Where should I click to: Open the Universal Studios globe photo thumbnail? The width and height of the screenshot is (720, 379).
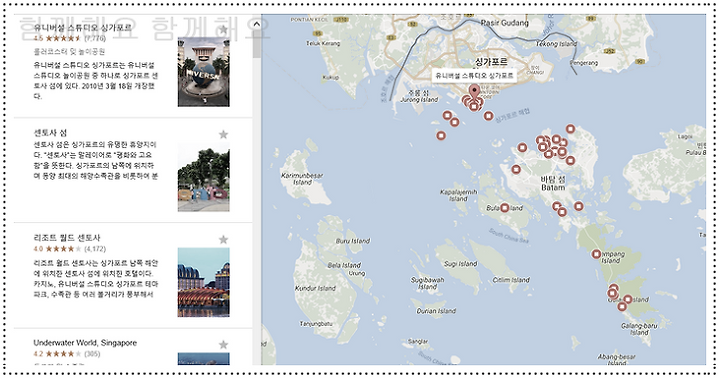(203, 72)
